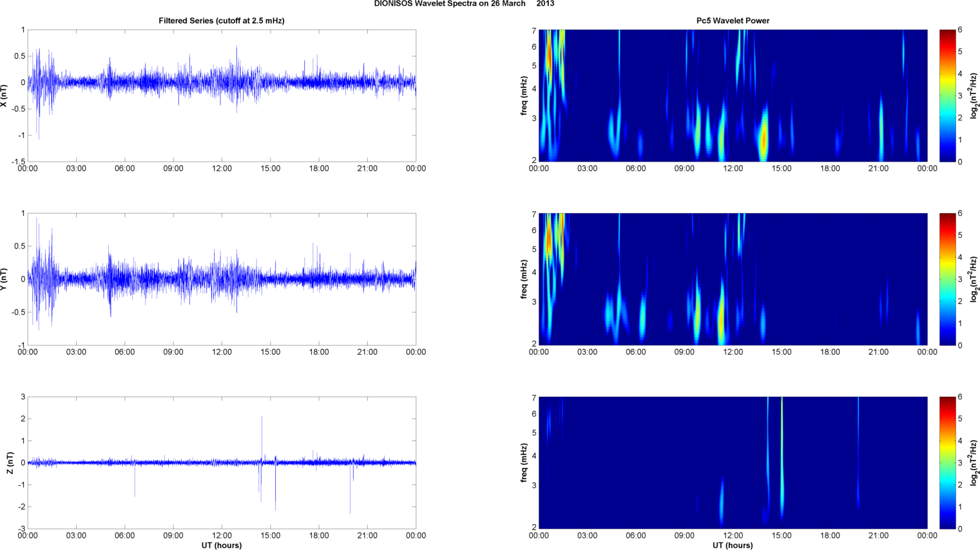Click the main title 'DIONISOS Wavelet Spectra on 26 March 2013'
The image size is (980, 550).
pyautogui.click(x=464, y=4)
